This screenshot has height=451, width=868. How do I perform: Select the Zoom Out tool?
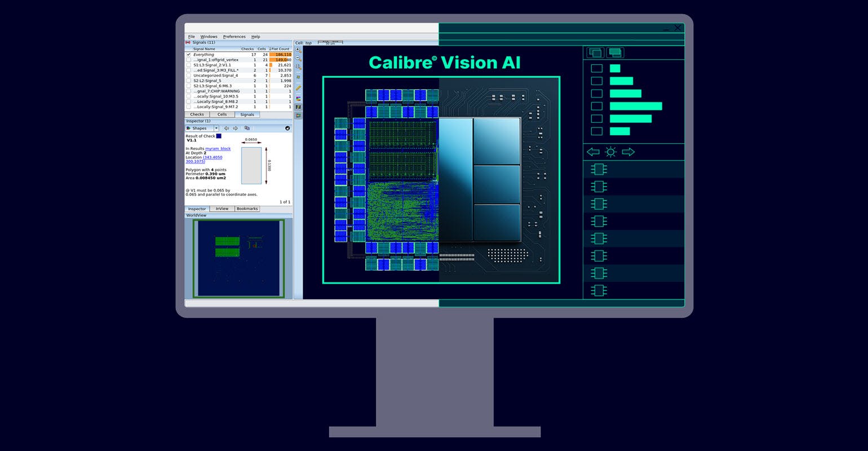point(298,58)
